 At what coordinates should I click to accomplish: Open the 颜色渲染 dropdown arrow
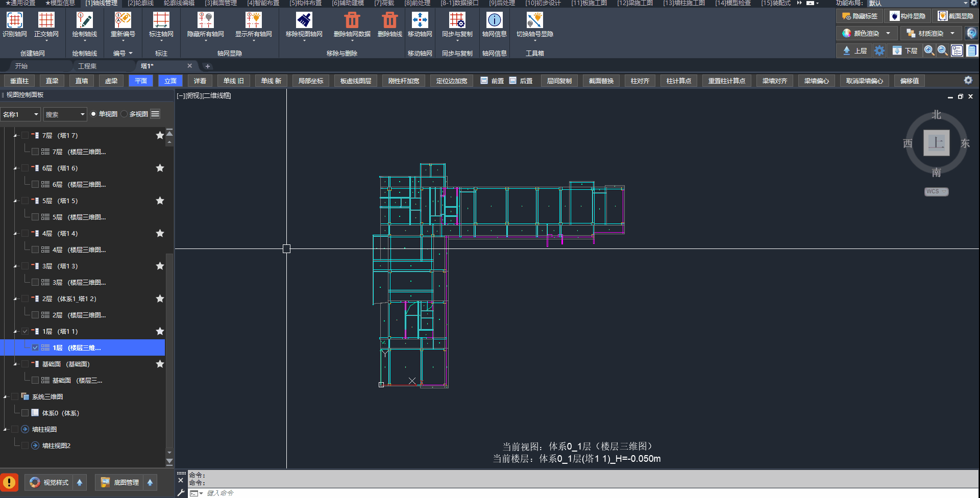[x=888, y=33]
